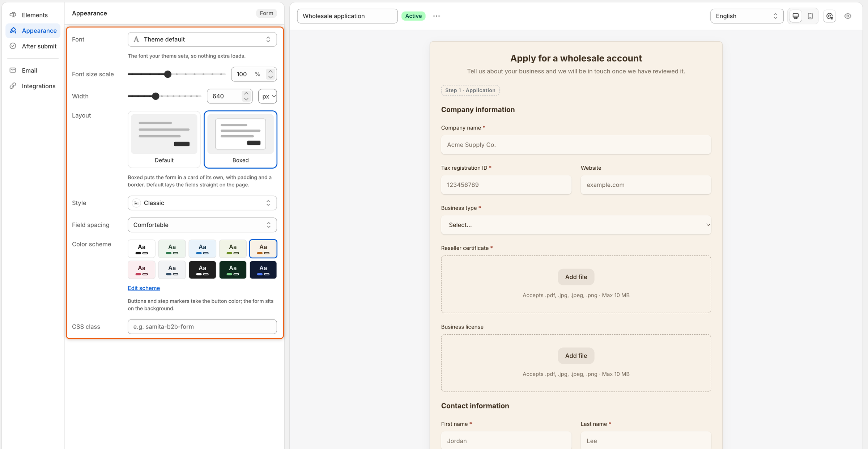Open the three-dot more actions menu
Image resolution: width=868 pixels, height=449 pixels.
(x=437, y=16)
